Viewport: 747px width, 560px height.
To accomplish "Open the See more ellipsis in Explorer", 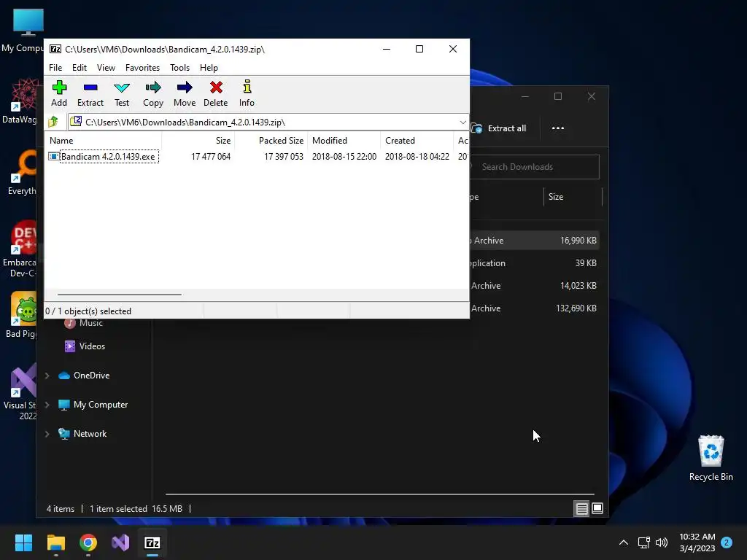I will 558,128.
